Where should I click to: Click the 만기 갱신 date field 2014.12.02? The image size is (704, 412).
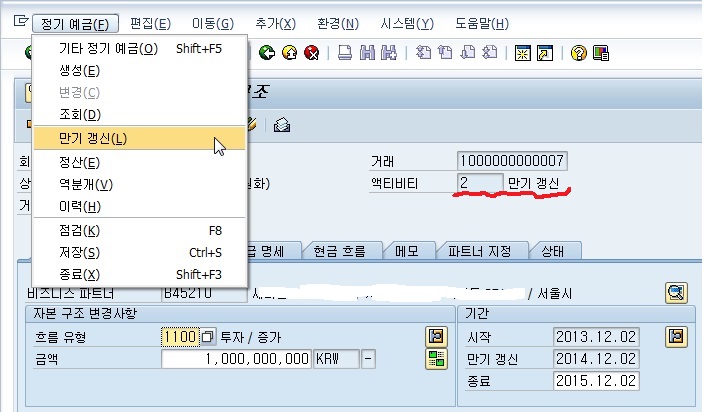click(595, 358)
